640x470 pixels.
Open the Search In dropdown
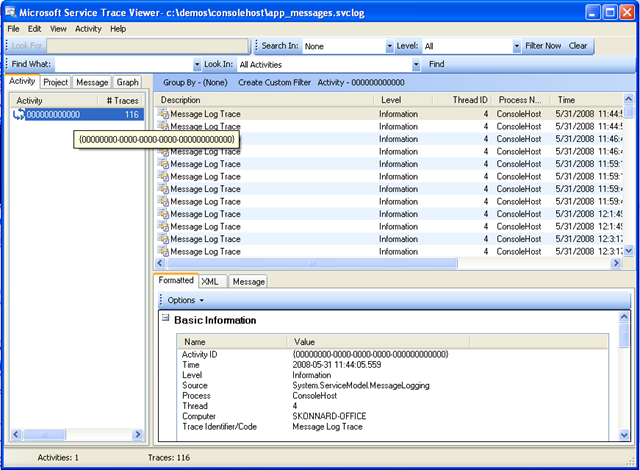[389, 46]
